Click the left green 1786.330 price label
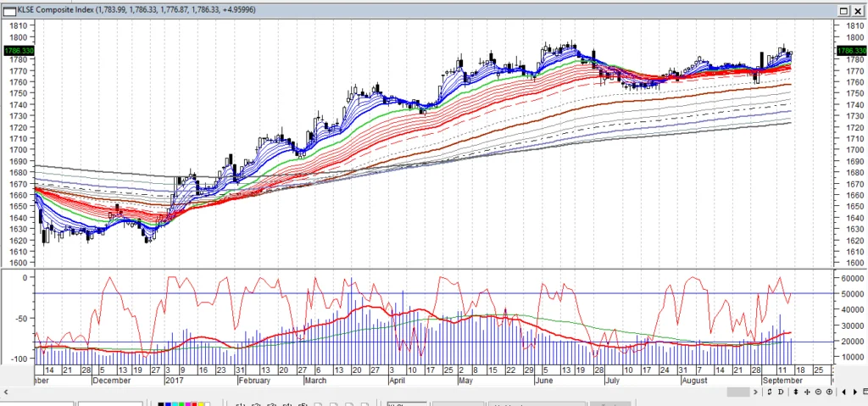This screenshot has height=406, width=868. coord(19,50)
